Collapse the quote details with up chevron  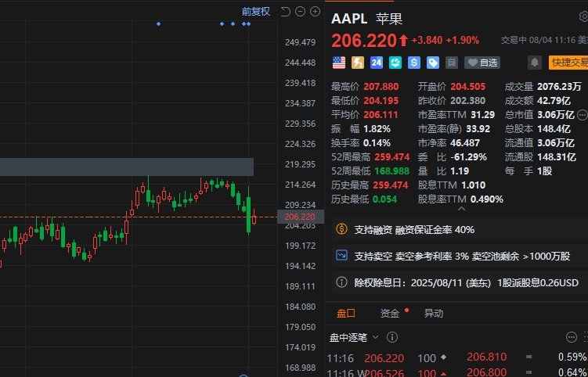462,208
